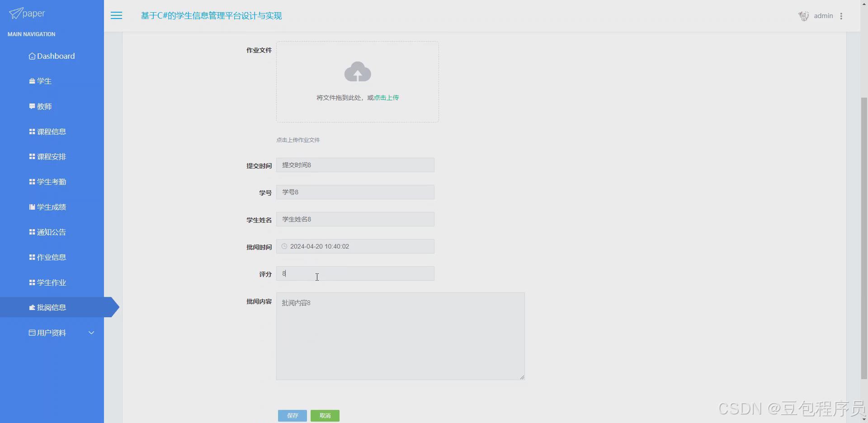868x423 pixels.
Task: Toggle the sidebar with the hamburger icon
Action: click(116, 15)
